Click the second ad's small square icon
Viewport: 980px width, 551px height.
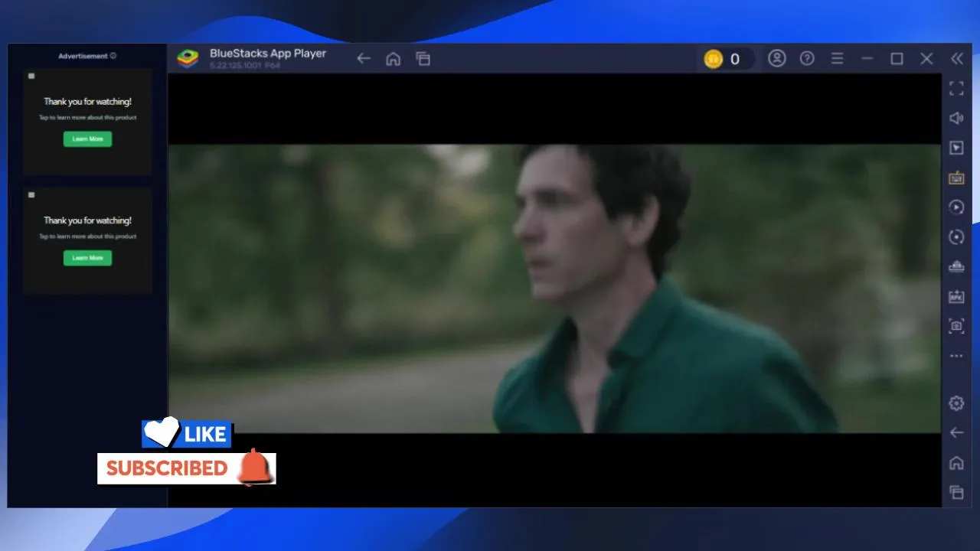tap(31, 195)
